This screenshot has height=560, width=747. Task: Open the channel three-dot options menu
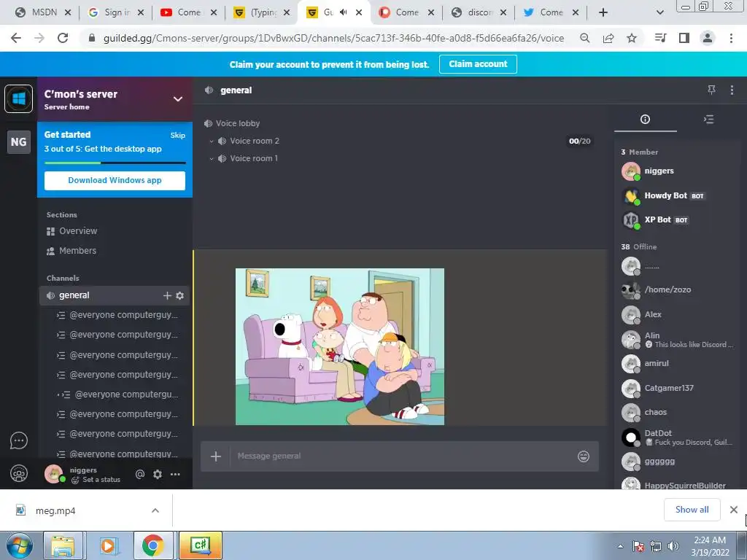732,90
